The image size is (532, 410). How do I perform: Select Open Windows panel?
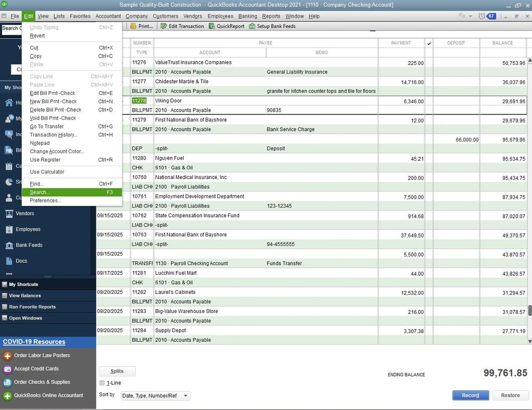coord(48,318)
